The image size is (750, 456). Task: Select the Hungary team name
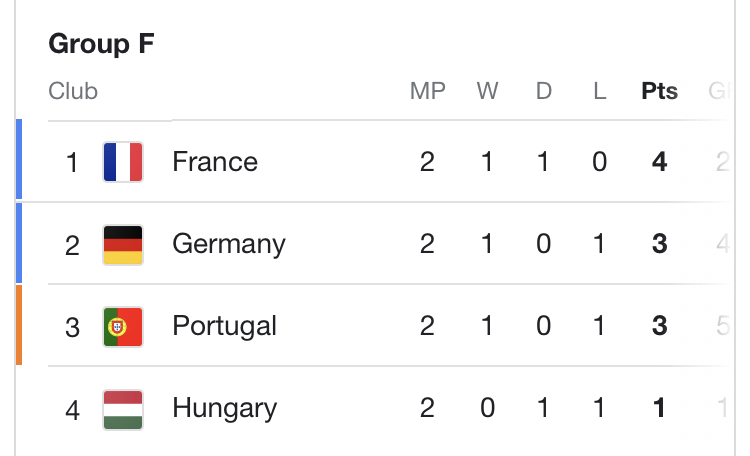tap(224, 408)
